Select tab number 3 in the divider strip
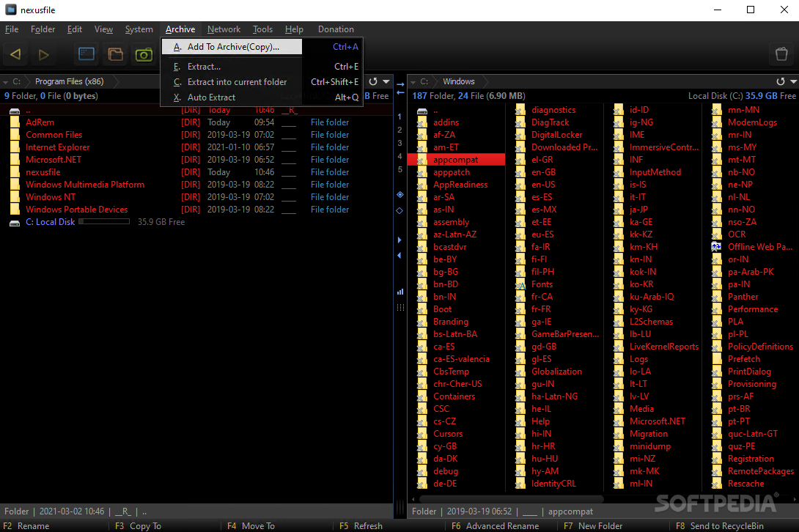The height and width of the screenshot is (532, 799). (x=399, y=143)
